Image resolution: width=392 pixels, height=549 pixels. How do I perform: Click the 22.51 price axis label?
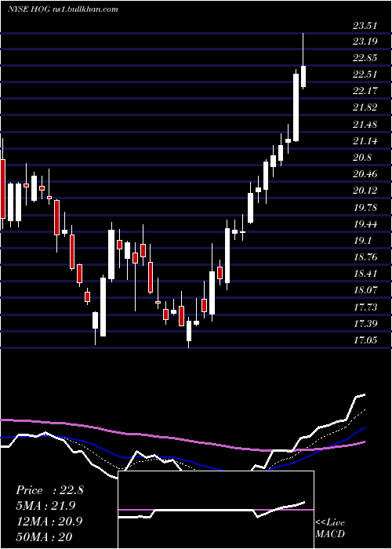click(x=365, y=75)
